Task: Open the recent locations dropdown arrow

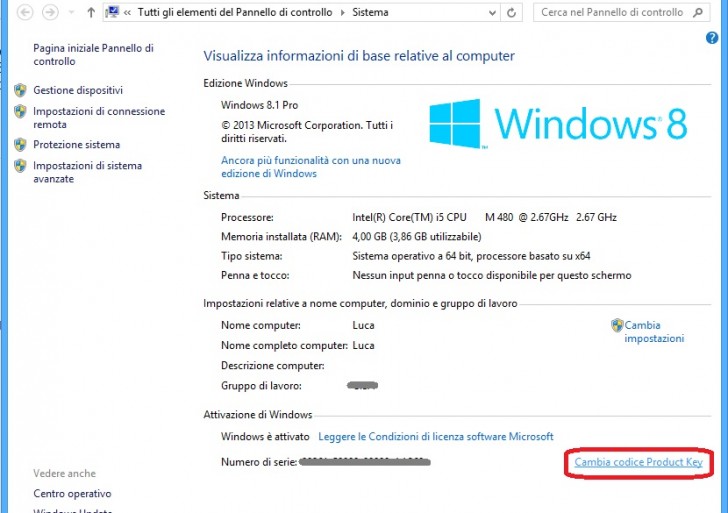Action: [71, 13]
